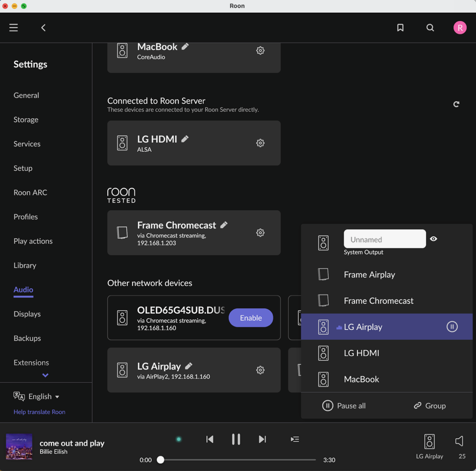This screenshot has height=471, width=476.
Task: Open Services settings
Action: [27, 144]
